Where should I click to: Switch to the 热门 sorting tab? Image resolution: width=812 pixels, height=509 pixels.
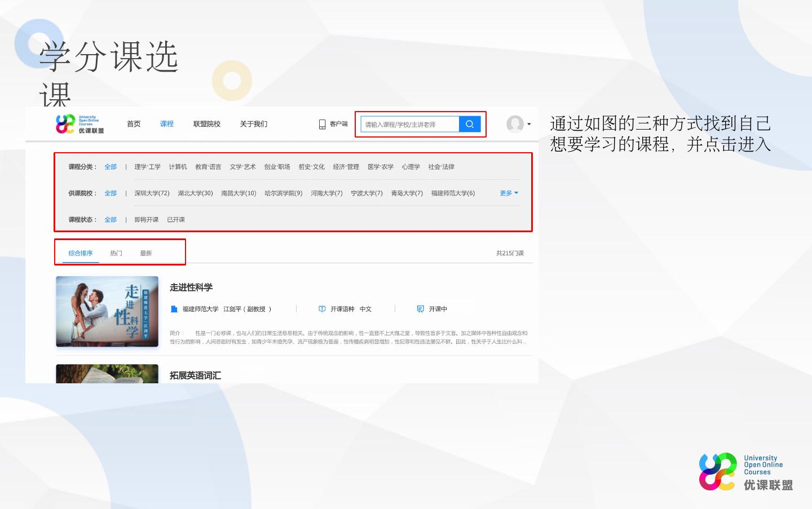tap(116, 254)
